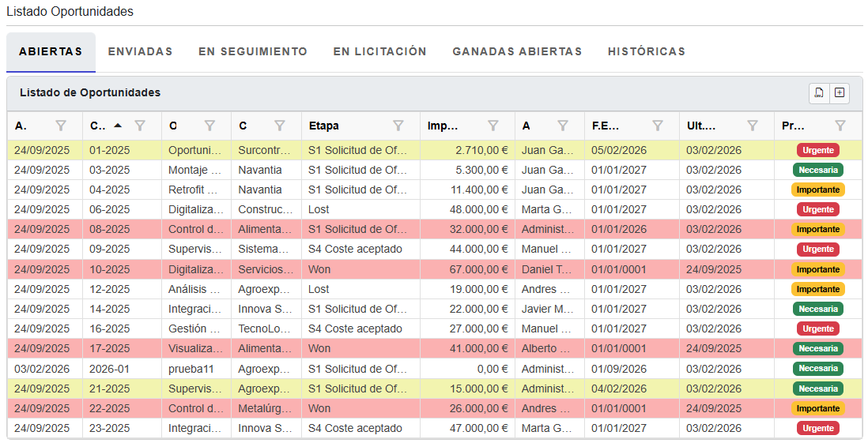Click the add new opportunity plus icon
868x443 pixels.
click(840, 93)
